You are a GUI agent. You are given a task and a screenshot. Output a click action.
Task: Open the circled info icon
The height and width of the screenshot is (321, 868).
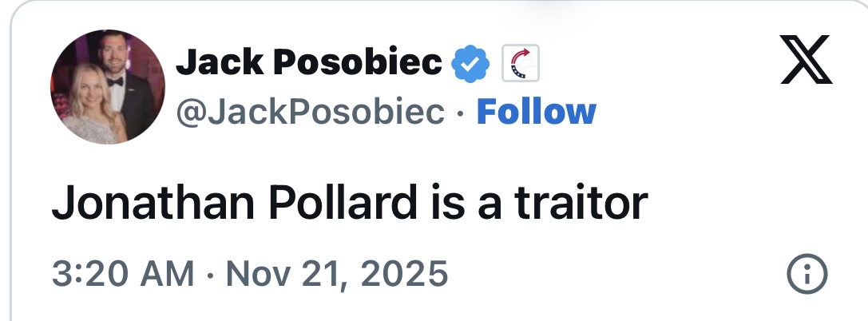pyautogui.click(x=807, y=275)
